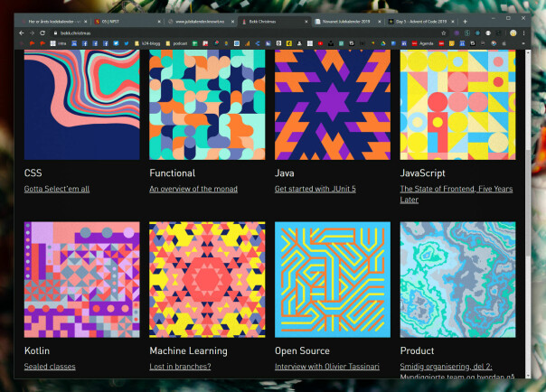Open the orange bar-chart Analytics bookmark
Image resolution: width=546 pixels, height=392 pixels.
247,43
